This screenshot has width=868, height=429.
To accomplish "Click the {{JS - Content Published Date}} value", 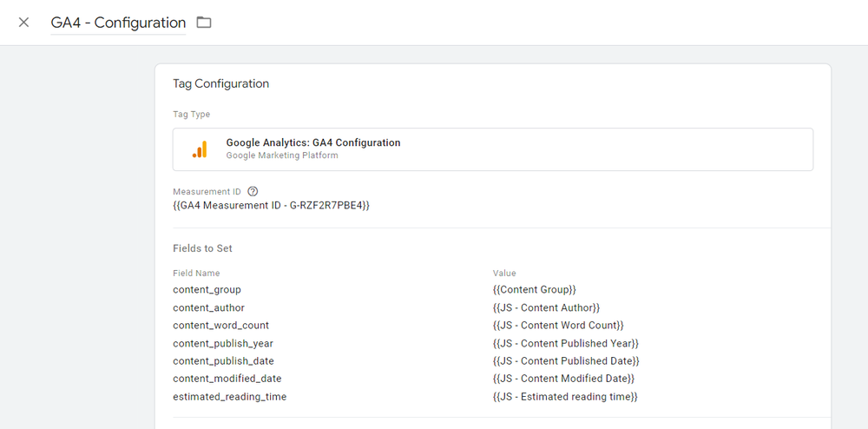I will click(x=566, y=361).
